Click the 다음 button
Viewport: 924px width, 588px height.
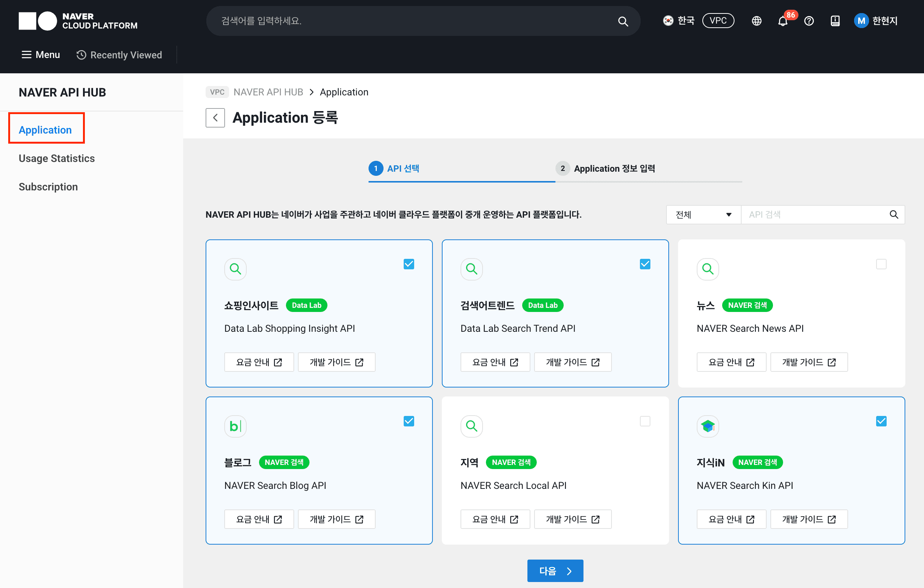(555, 571)
